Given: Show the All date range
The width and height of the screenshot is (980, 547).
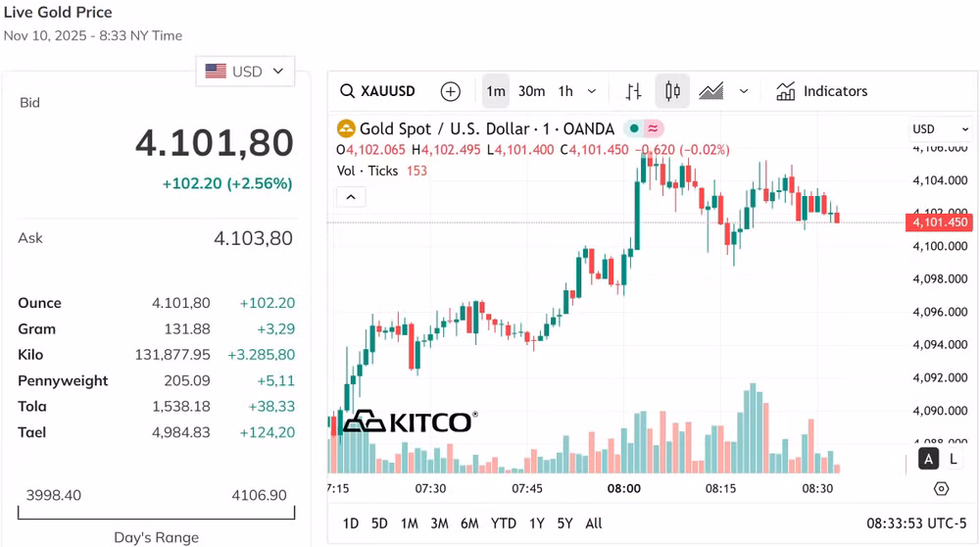Looking at the screenshot, I should pyautogui.click(x=594, y=523).
